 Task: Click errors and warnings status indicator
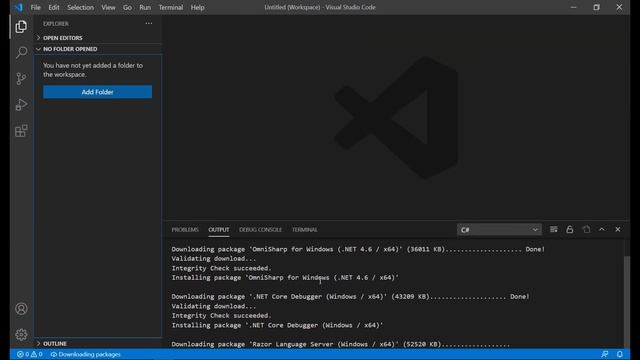click(29, 354)
